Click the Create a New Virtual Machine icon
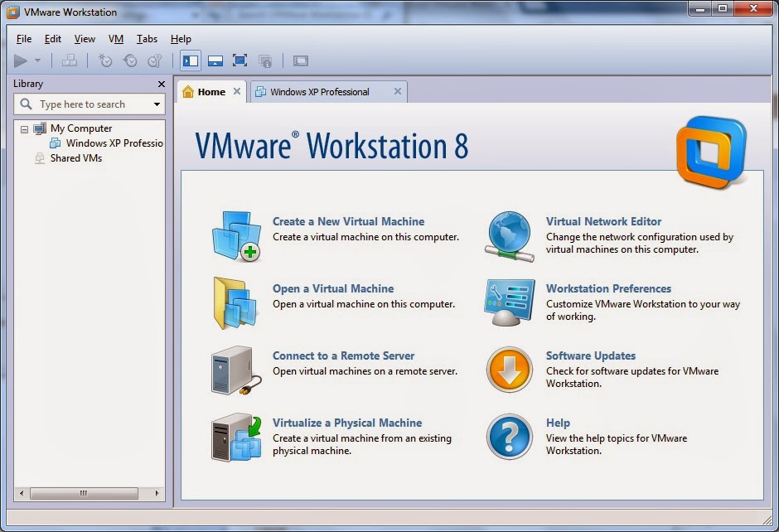 pyautogui.click(x=237, y=236)
